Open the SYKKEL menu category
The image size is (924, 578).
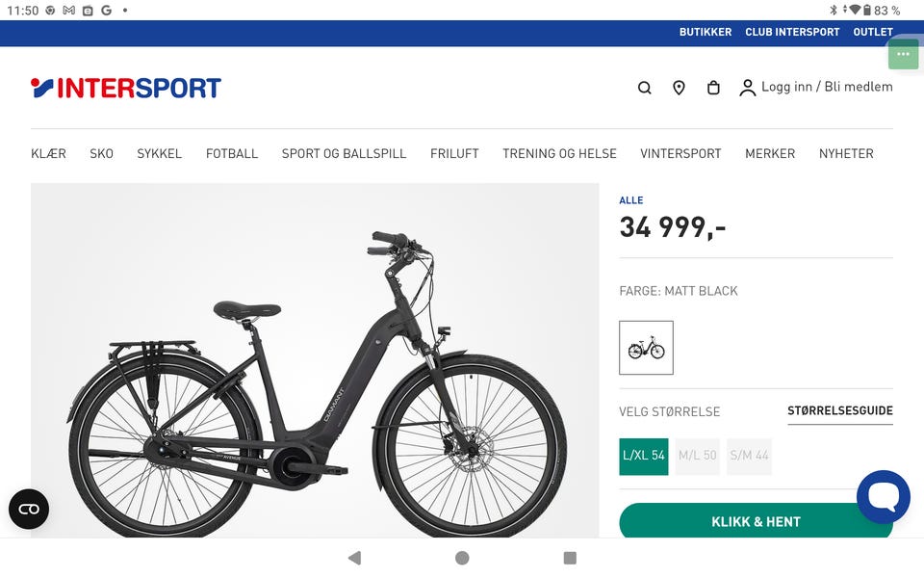coord(159,153)
